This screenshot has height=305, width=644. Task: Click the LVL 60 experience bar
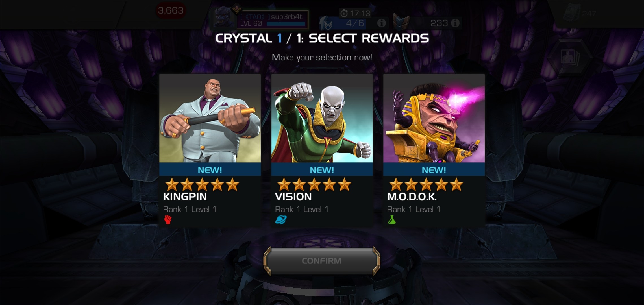pos(286,24)
